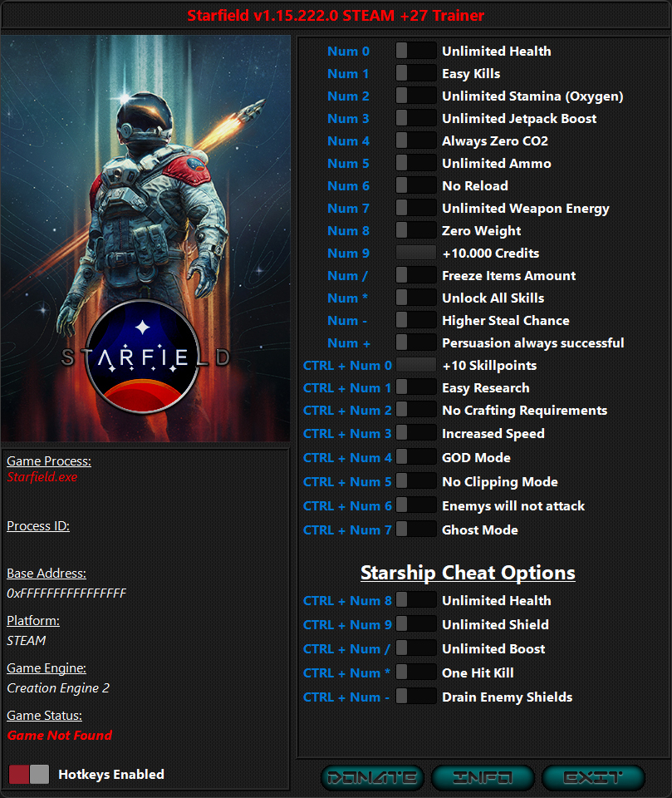
Task: Click the EXIT button
Action: pyautogui.click(x=593, y=778)
